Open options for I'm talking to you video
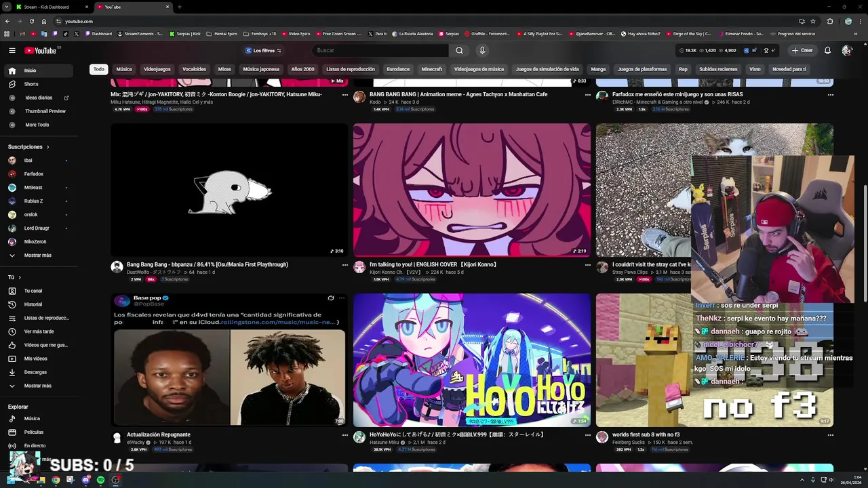868x488 pixels. pyautogui.click(x=587, y=265)
